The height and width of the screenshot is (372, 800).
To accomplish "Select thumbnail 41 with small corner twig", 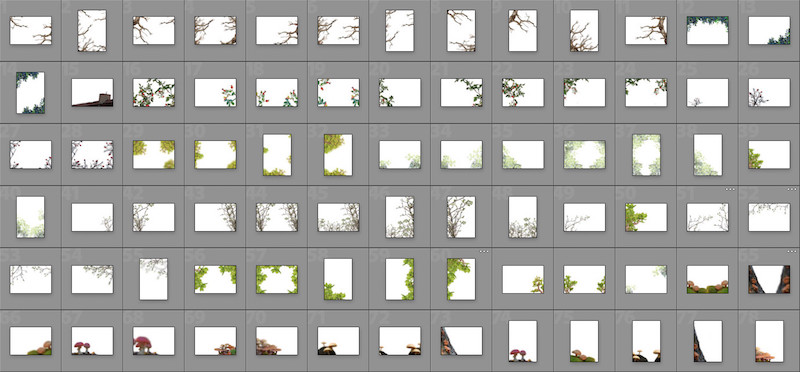I will [x=92, y=217].
